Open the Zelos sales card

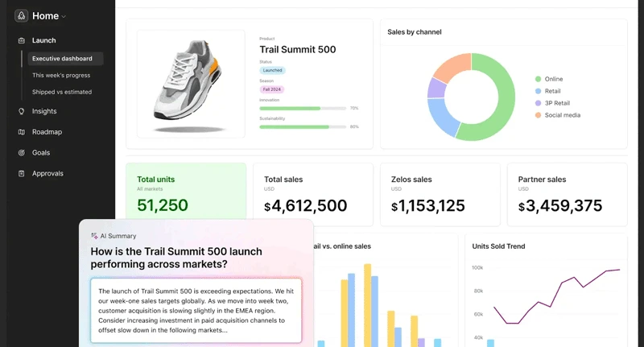[440, 195]
